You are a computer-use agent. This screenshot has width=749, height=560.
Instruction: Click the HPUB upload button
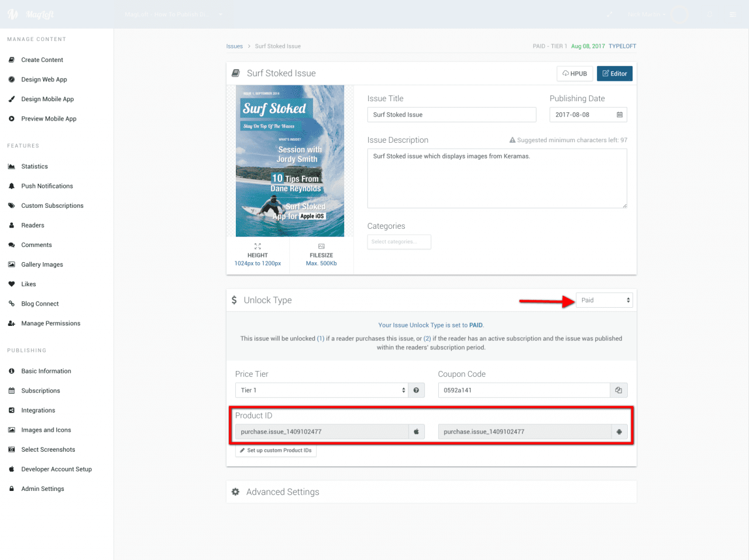point(575,74)
